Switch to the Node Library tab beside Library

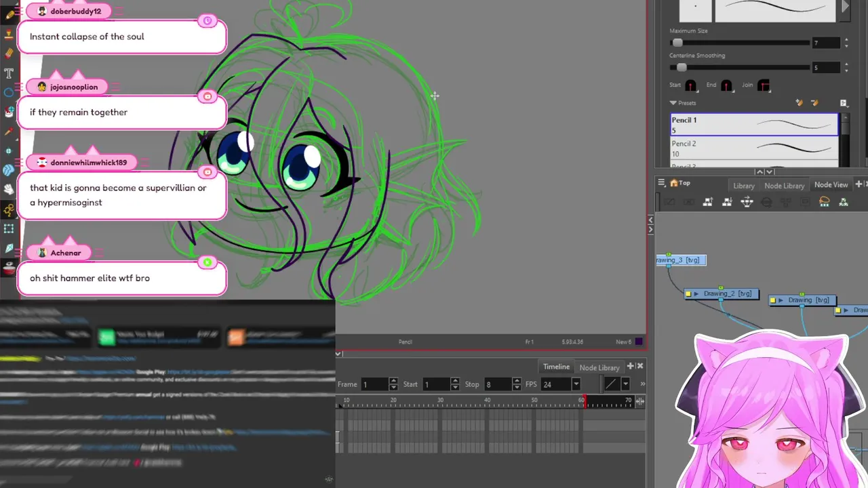coord(784,186)
